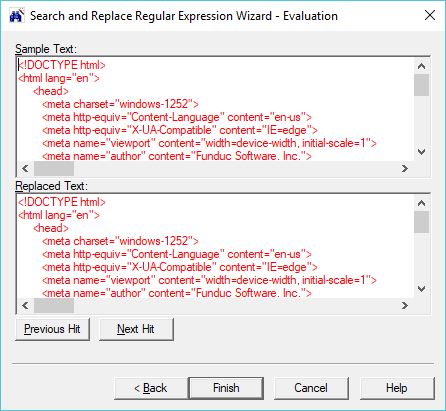Click Sample Text scroll left arrow

click(25, 168)
